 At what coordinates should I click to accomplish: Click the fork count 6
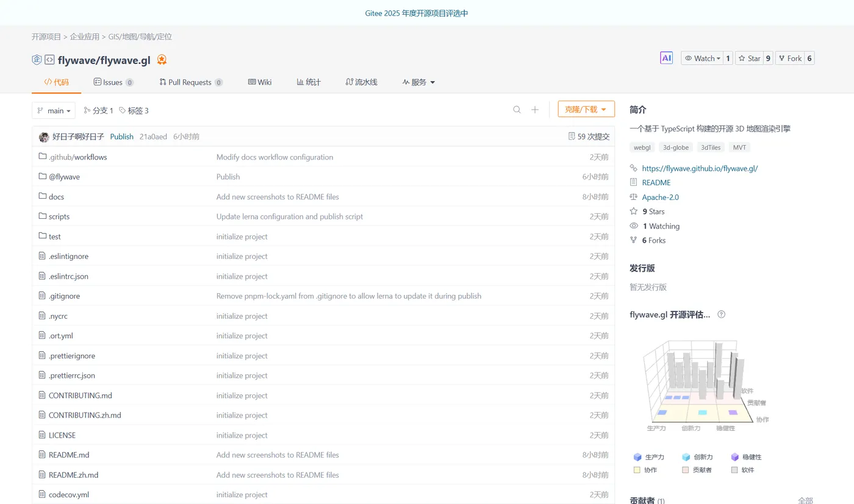tap(809, 59)
